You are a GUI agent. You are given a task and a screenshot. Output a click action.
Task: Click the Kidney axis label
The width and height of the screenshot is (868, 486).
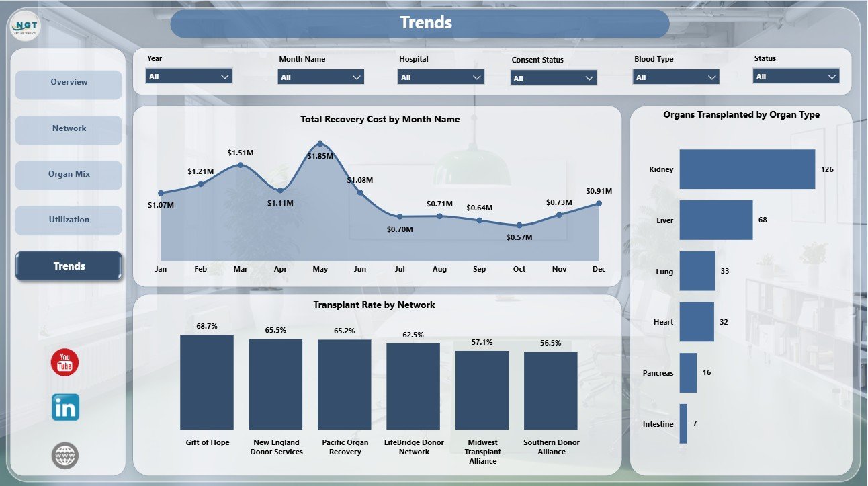661,169
